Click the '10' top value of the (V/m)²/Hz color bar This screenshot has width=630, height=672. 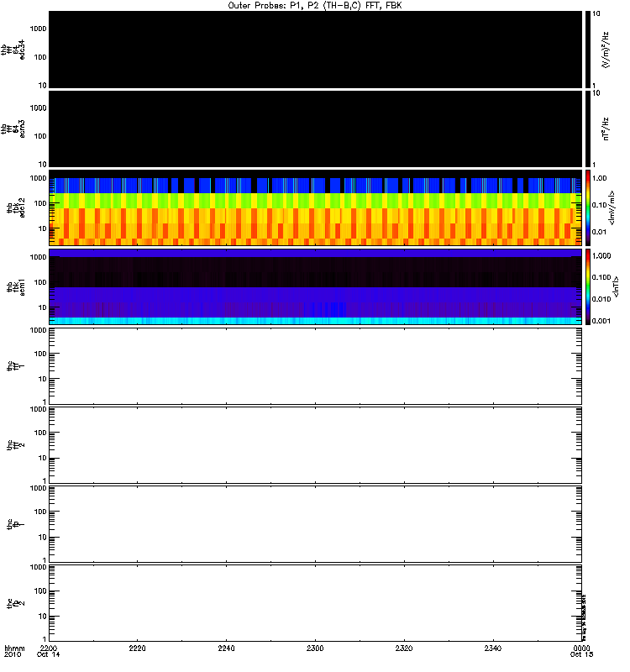(x=596, y=13)
